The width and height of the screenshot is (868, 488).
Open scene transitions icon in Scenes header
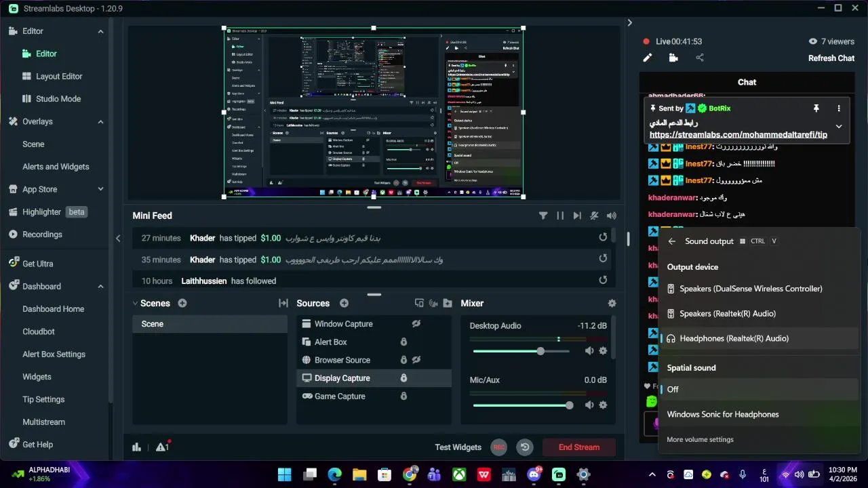[x=283, y=304]
